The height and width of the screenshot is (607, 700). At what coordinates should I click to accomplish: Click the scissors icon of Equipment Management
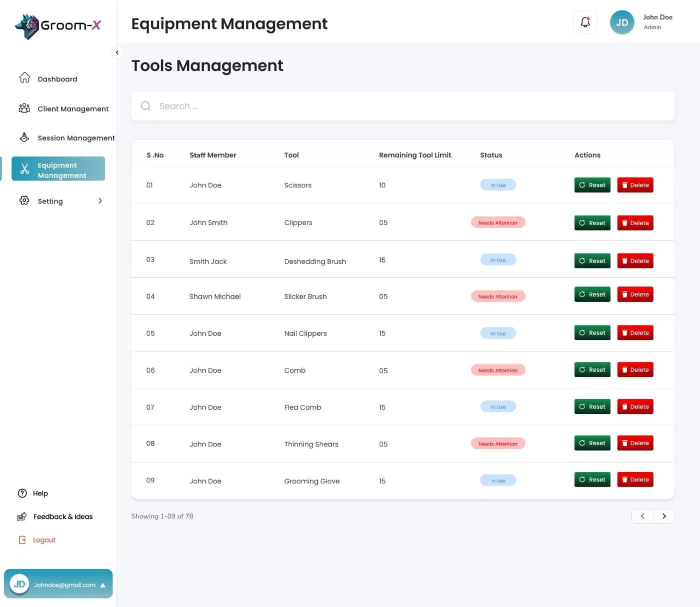[24, 169]
